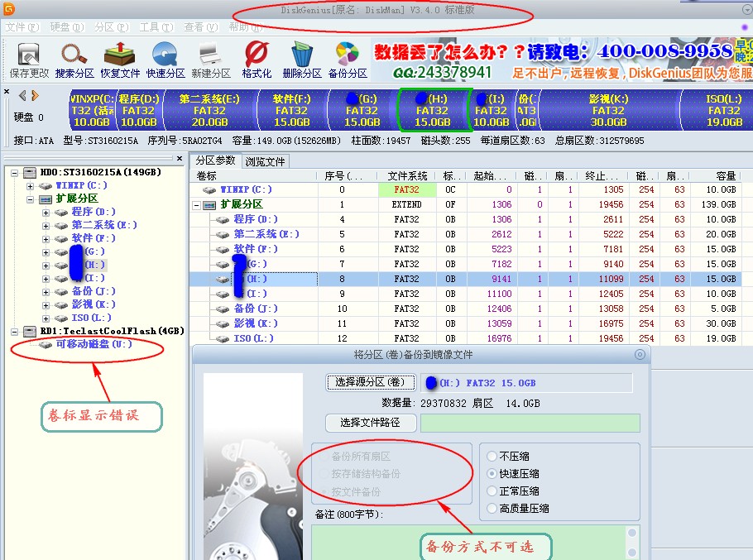This screenshot has height=560, width=753.
Task: Close the left disk tree panel
Action: pos(179,158)
